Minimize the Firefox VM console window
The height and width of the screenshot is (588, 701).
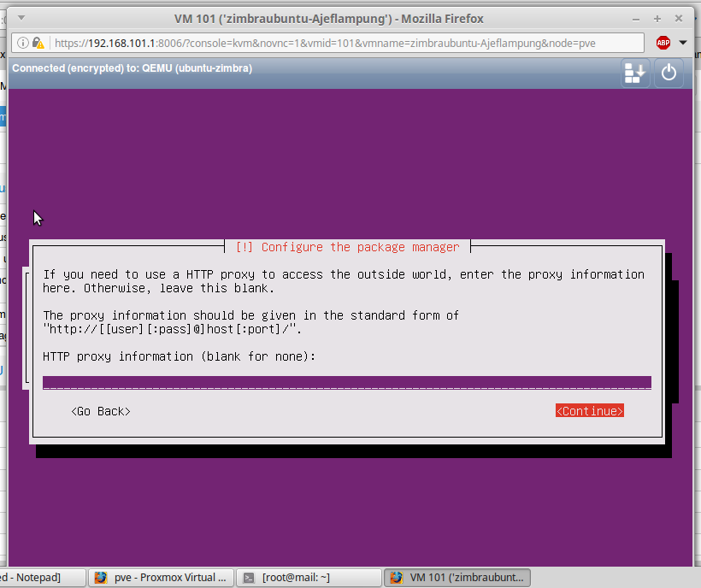pos(636,19)
